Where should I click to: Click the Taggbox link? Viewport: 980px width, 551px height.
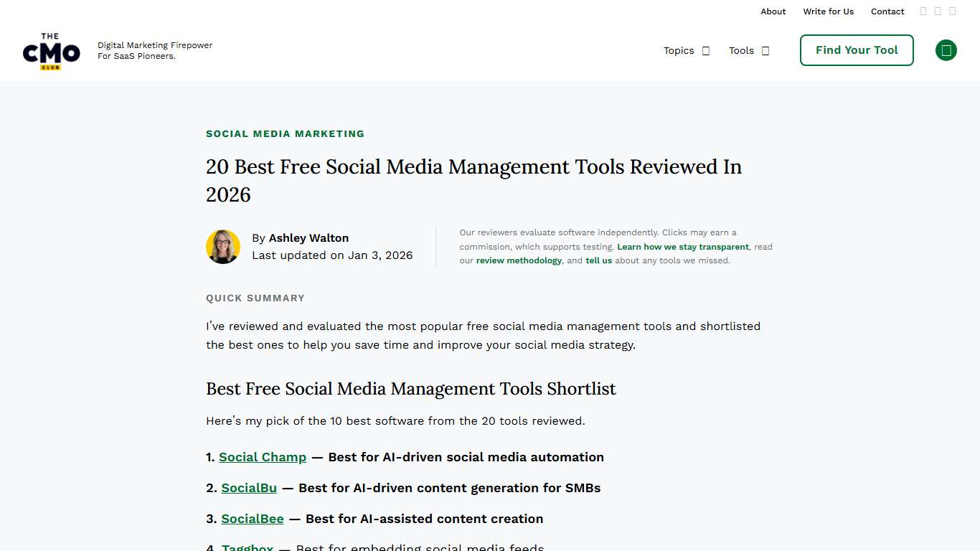(247, 547)
